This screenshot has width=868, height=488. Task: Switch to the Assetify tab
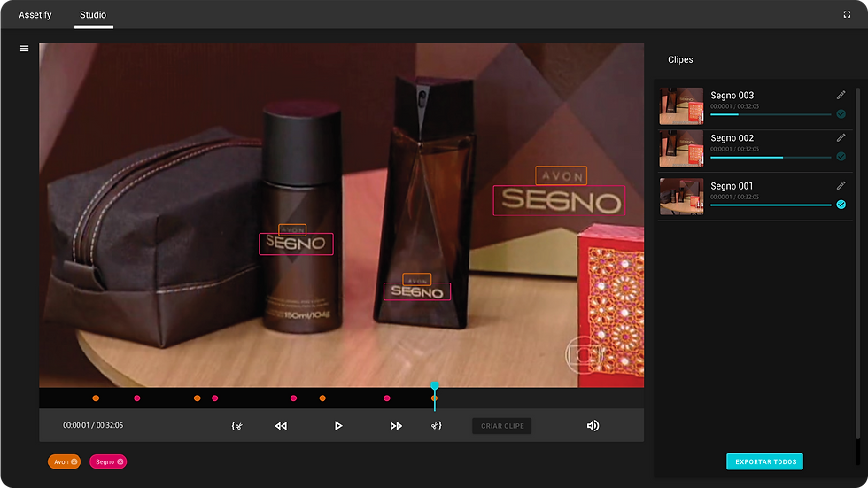tap(35, 15)
